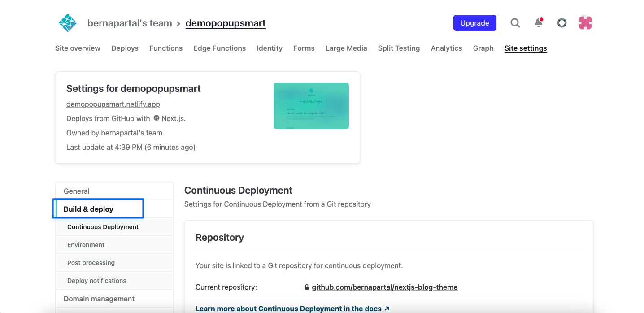Click bernapartal's team owner link
Image resolution: width=644 pixels, height=313 pixels.
pos(131,133)
